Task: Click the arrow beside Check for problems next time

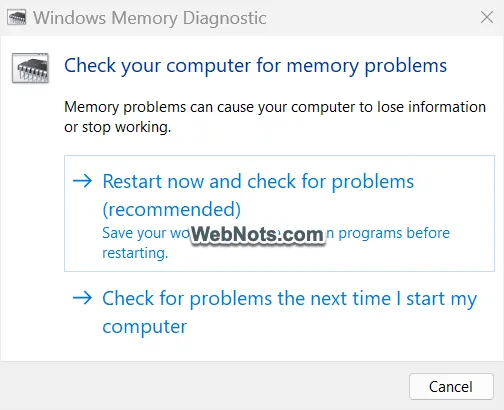Action: click(82, 298)
